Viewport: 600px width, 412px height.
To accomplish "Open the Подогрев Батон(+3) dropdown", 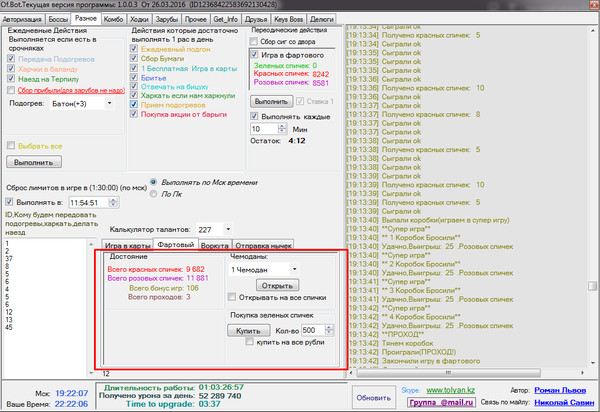I will click(x=109, y=103).
